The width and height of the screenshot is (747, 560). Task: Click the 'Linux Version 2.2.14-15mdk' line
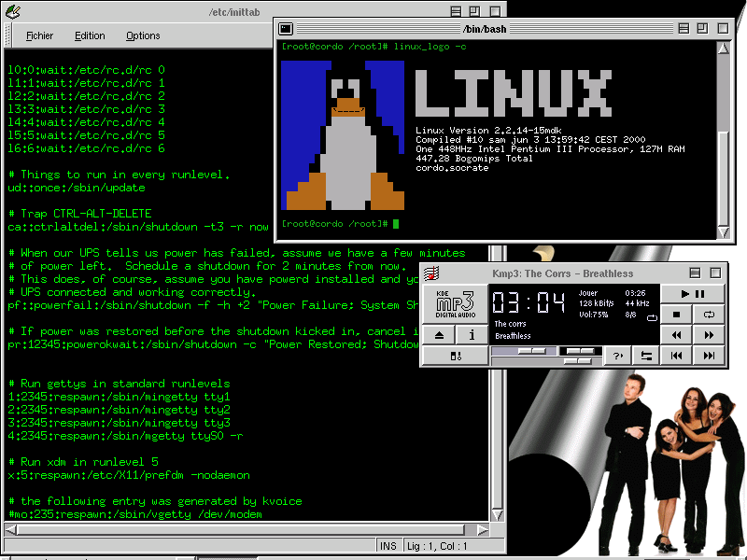coord(488,130)
